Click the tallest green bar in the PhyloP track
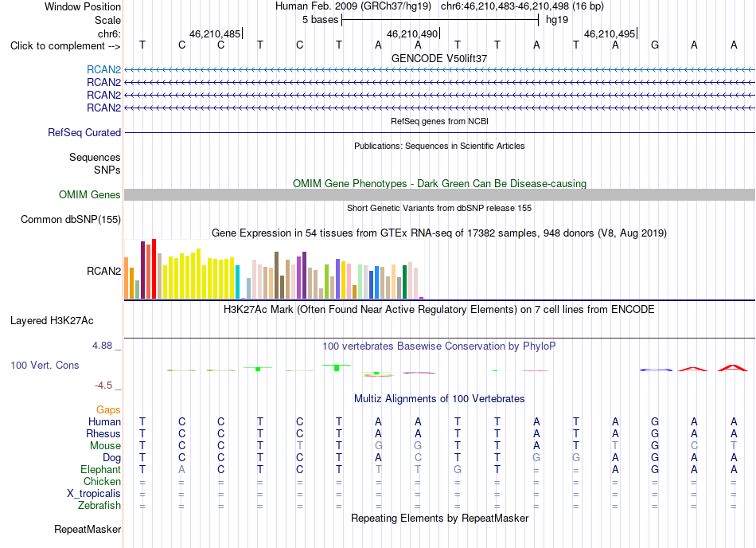 click(337, 368)
